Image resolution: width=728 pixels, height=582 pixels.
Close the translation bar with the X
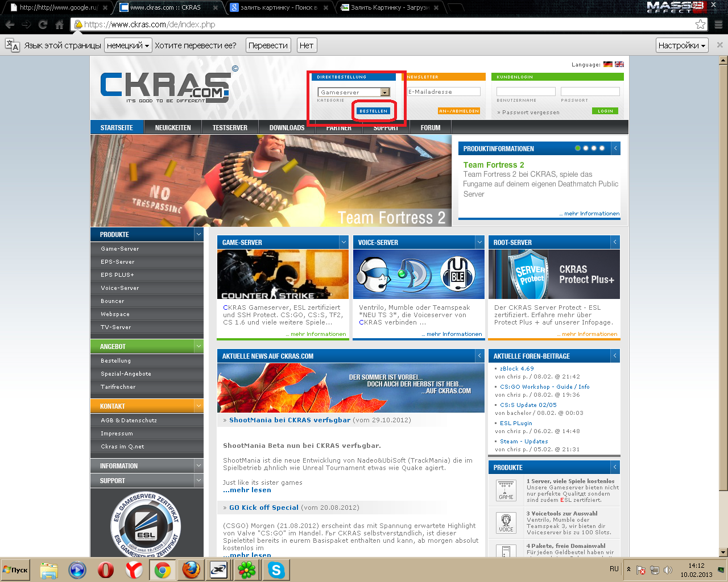719,45
